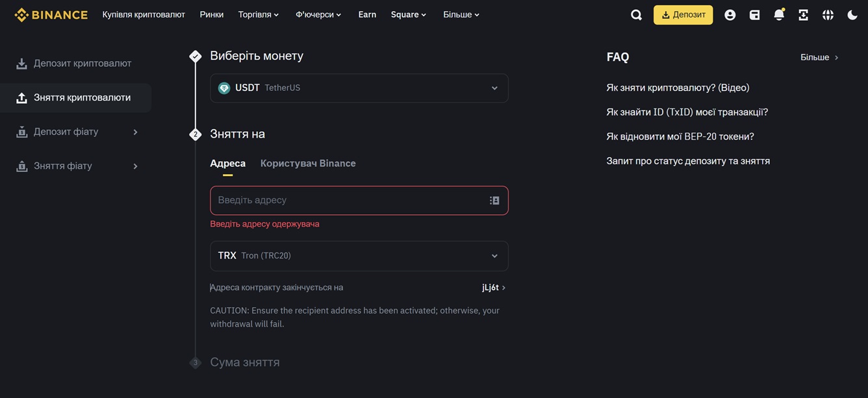
Task: Expand the Більше header dropdown
Action: click(461, 14)
